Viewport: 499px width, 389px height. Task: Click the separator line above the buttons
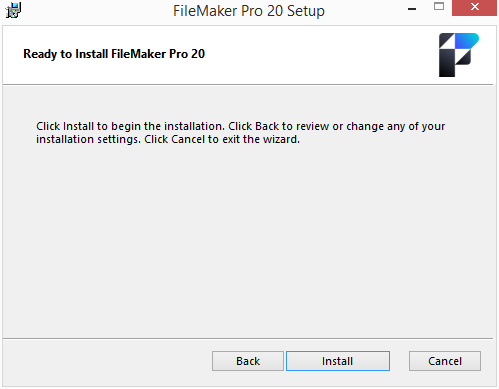click(248, 338)
